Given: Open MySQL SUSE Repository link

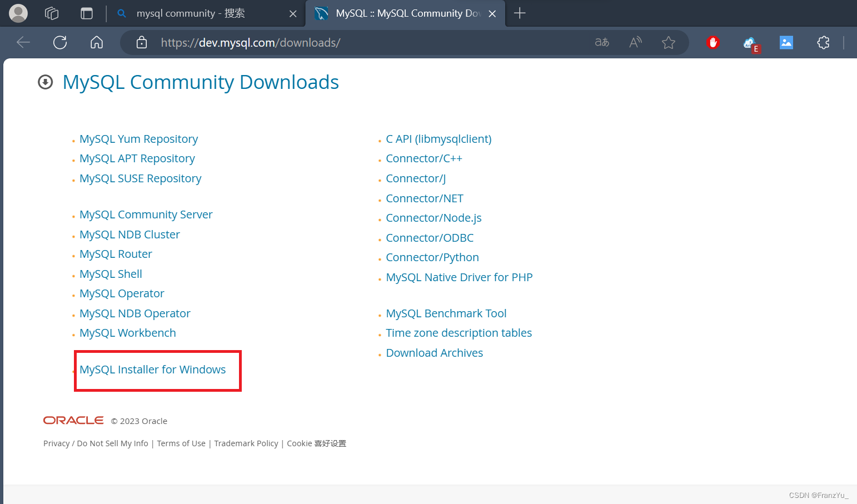Looking at the screenshot, I should pos(141,178).
